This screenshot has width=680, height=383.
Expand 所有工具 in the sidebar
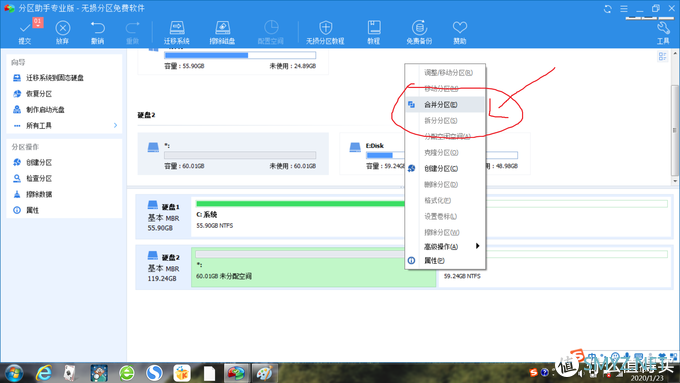tap(64, 126)
